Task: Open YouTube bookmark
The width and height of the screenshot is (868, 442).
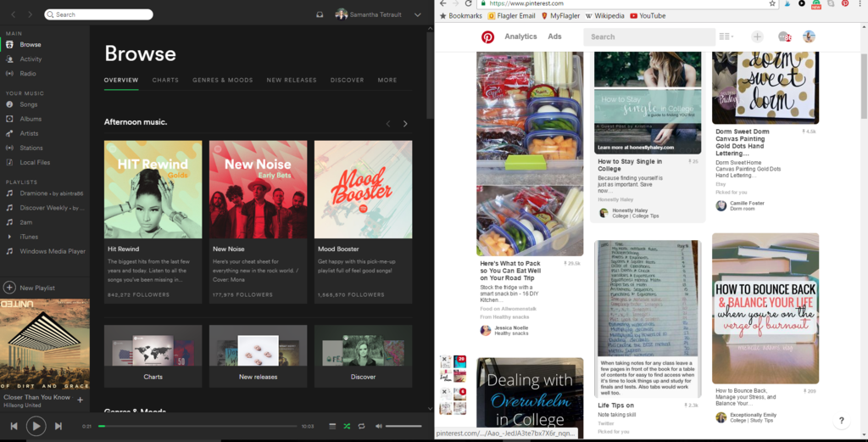Action: [648, 16]
